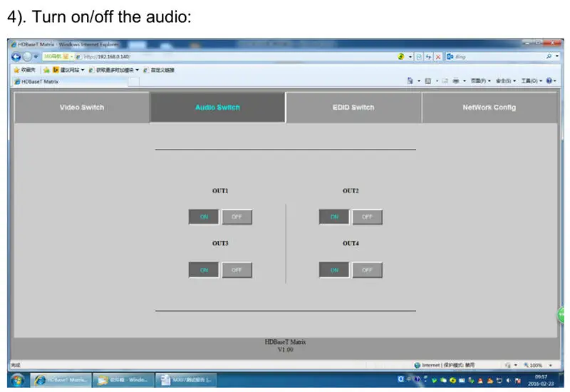Click the Home icon in command bar

(x=410, y=81)
